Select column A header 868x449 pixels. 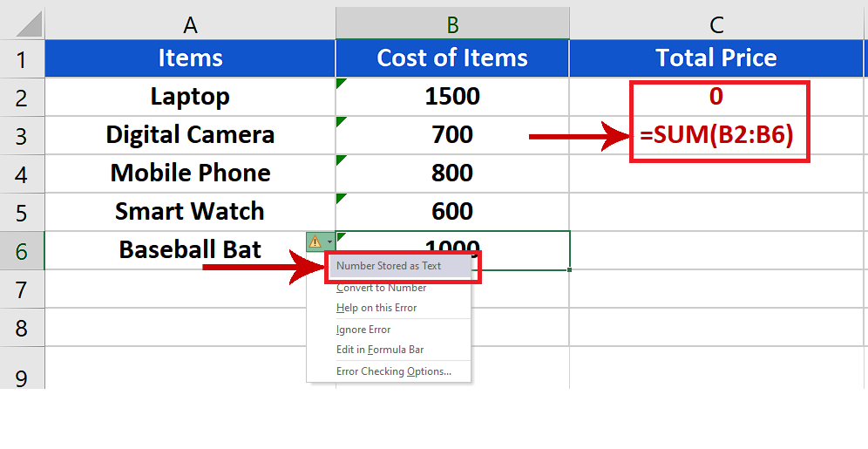click(190, 24)
